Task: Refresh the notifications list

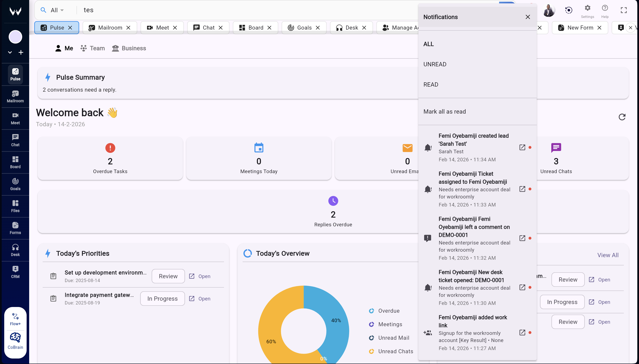Action: 622,117
